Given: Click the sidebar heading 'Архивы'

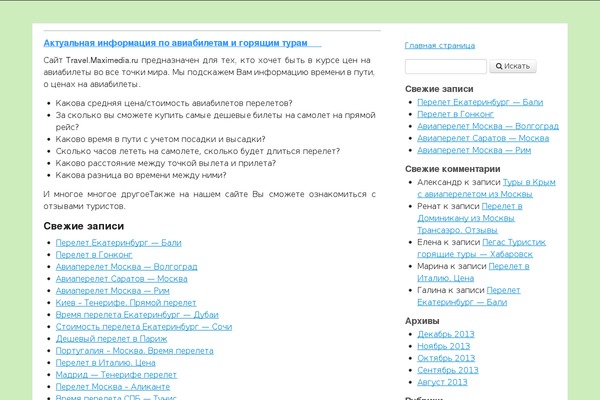Looking at the screenshot, I should 422,321.
